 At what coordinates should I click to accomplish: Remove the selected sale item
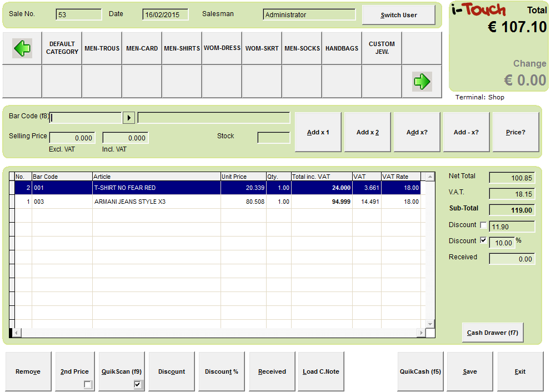pos(28,371)
